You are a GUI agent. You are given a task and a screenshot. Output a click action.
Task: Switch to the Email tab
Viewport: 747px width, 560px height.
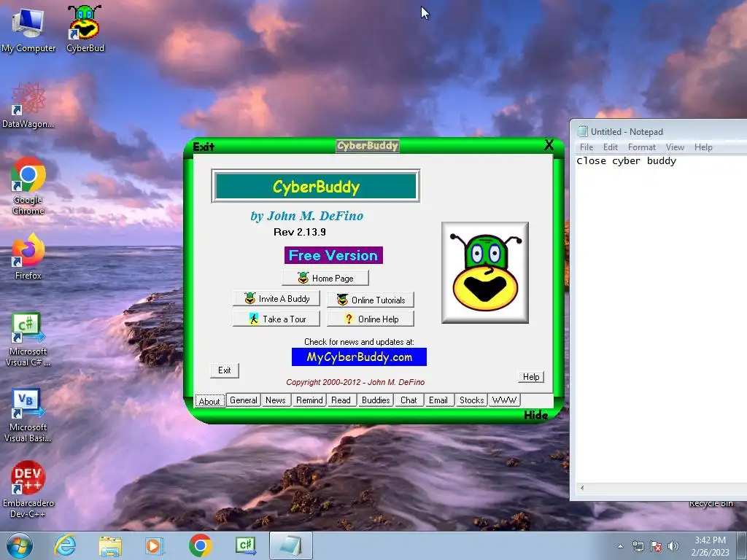coord(438,400)
